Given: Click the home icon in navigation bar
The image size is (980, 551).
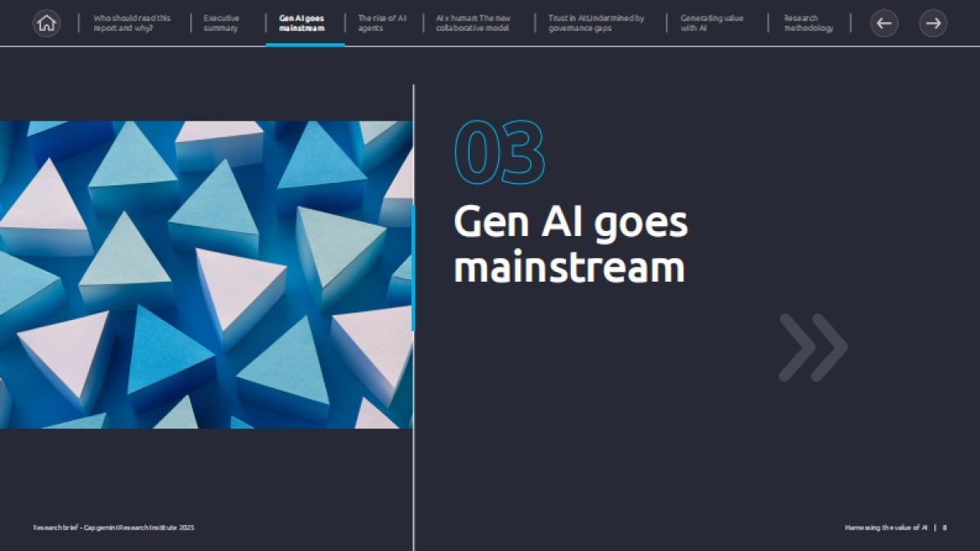Looking at the screenshot, I should pos(47,23).
